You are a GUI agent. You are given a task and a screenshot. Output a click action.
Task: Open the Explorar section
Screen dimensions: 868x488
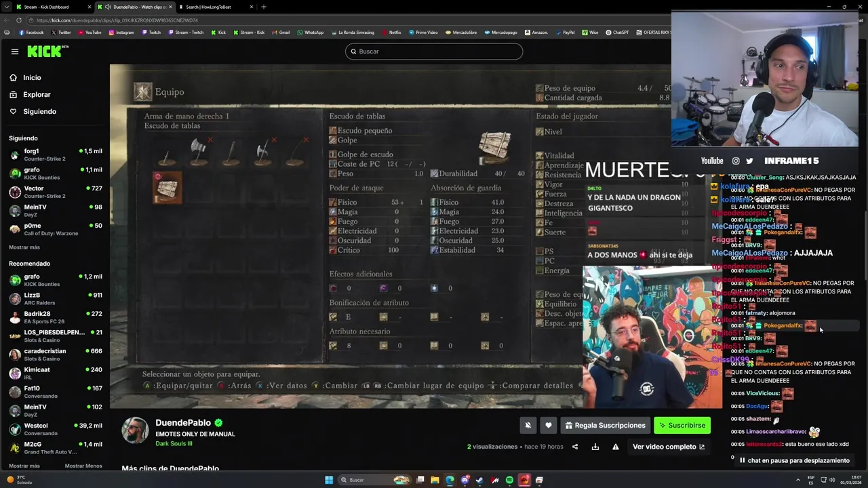click(37, 95)
